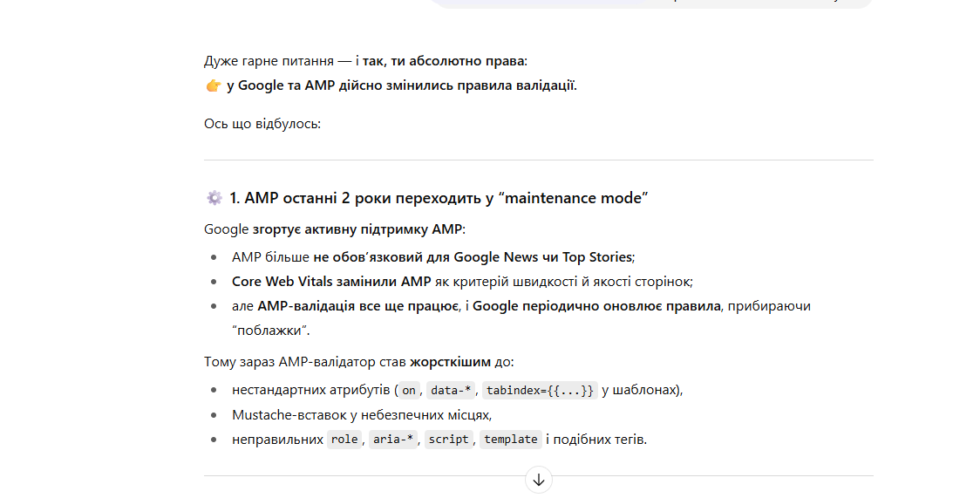
Task: Click the bullet 'Mustache-вставок у небезпечних місцях'
Action: (x=362, y=415)
